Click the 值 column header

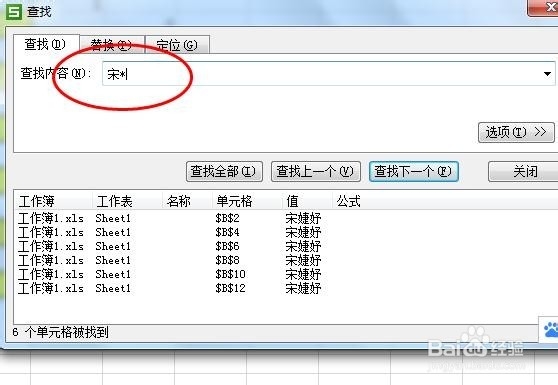[x=307, y=201]
